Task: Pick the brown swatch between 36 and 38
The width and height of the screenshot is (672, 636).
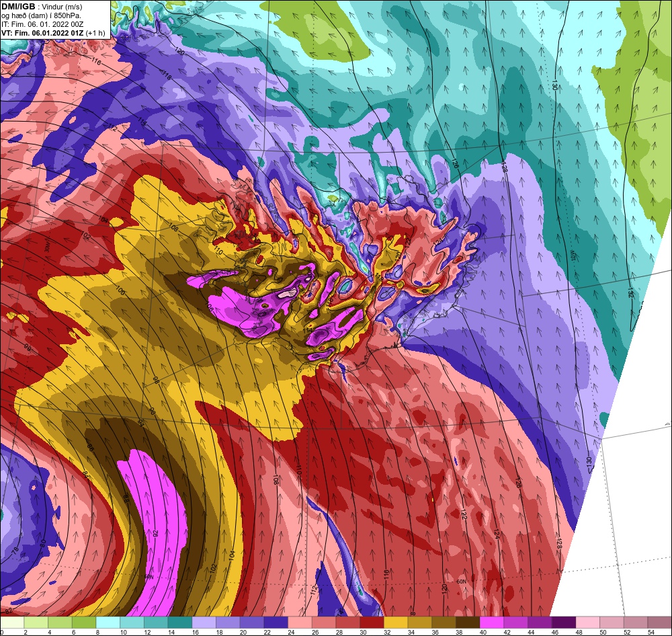Action: point(444,623)
